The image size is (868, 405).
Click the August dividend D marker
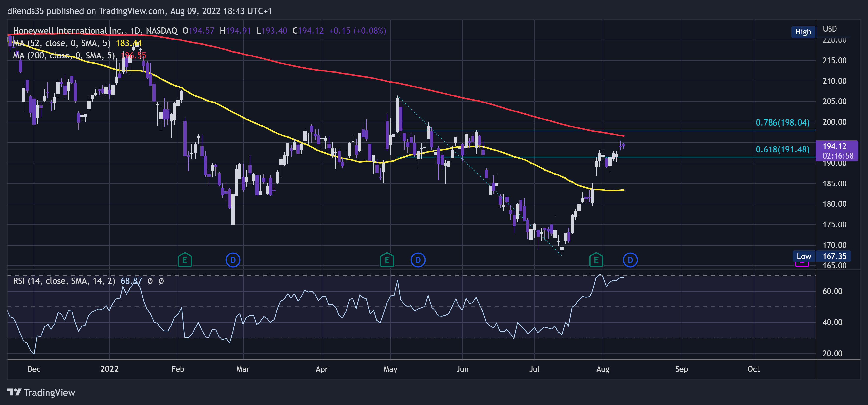click(x=630, y=260)
